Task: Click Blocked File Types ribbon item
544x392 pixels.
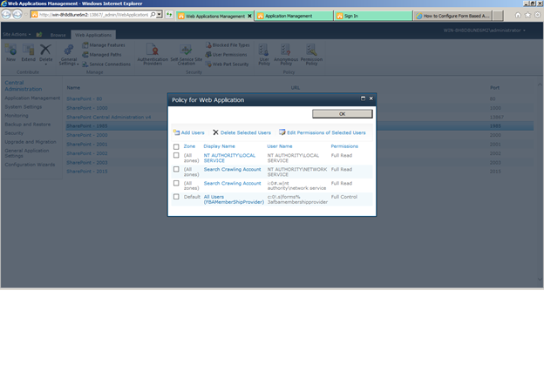Action: (x=228, y=45)
